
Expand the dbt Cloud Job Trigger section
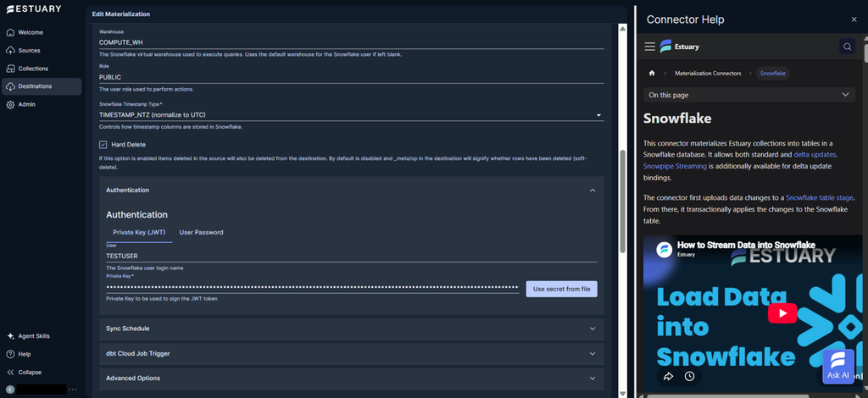tap(352, 354)
